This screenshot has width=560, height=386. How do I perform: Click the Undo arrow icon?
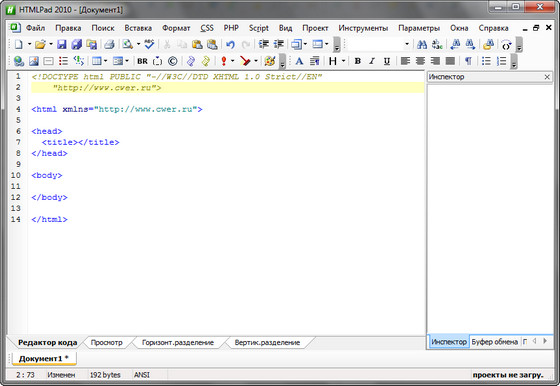coord(230,44)
